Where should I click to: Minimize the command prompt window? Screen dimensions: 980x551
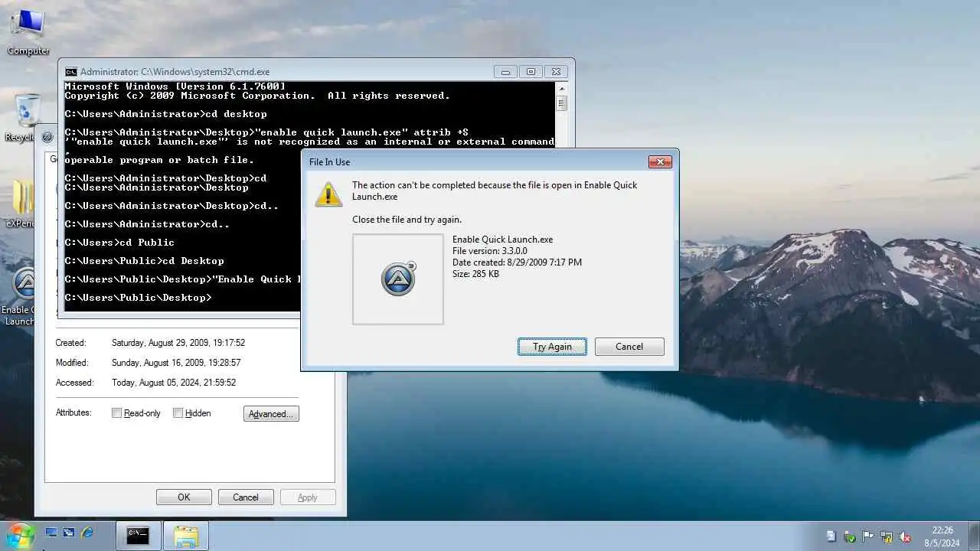505,71
